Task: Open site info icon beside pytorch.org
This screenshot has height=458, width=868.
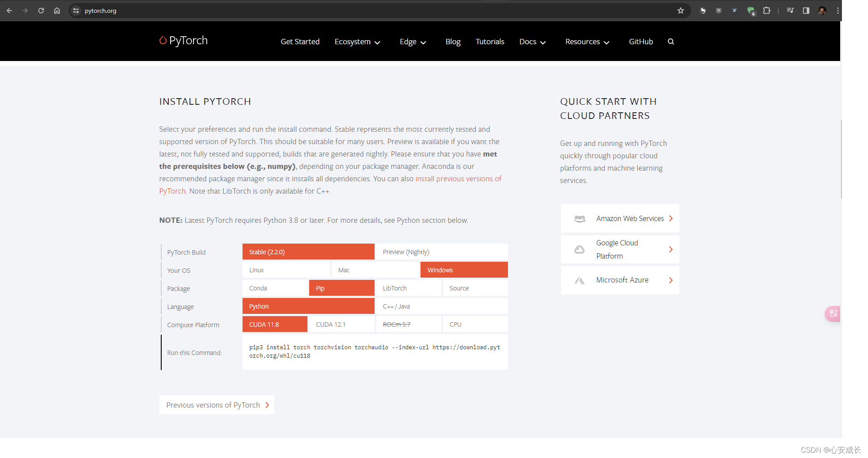Action: (76, 11)
